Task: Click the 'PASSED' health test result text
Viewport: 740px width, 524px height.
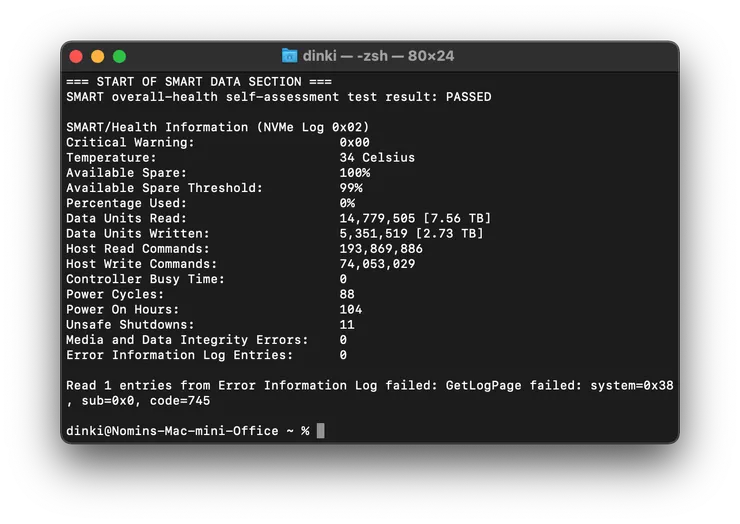Action: [x=469, y=97]
